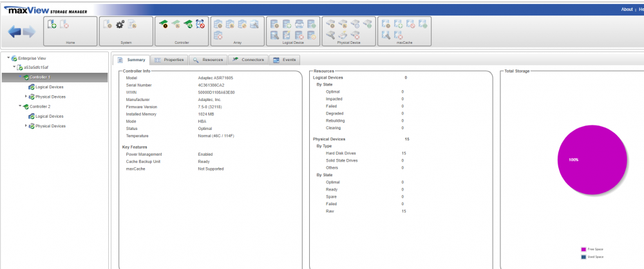
Task: Open the Events tab
Action: coord(285,60)
